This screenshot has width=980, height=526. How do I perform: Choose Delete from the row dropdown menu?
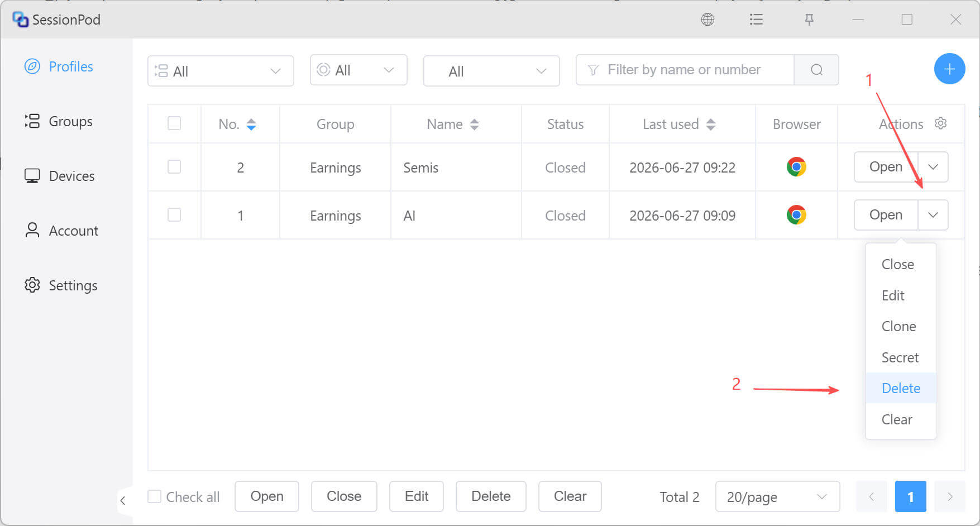point(901,388)
